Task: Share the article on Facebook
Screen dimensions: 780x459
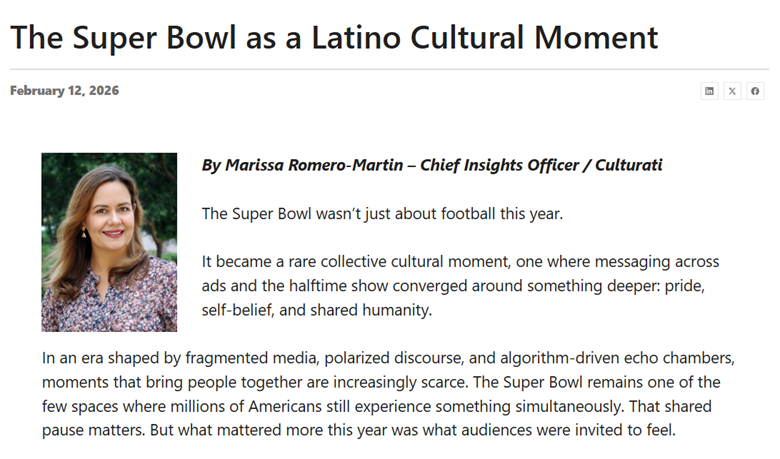Action: [755, 91]
